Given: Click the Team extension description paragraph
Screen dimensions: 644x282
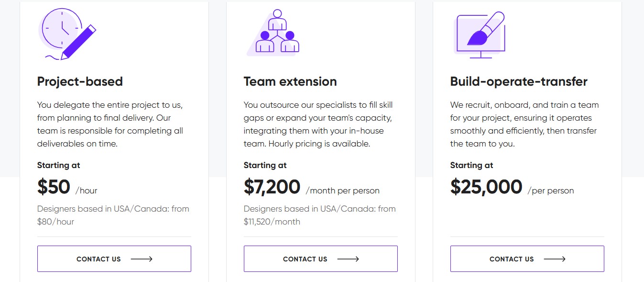Looking at the screenshot, I should [318, 124].
